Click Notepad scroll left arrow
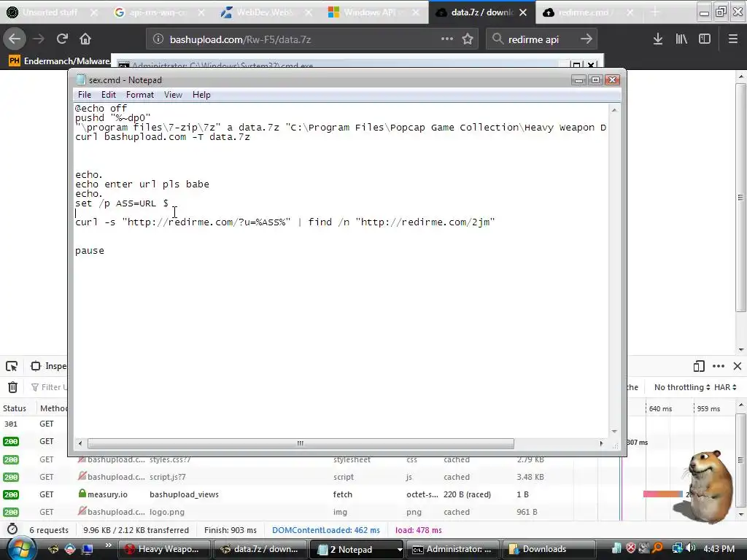This screenshot has height=560, width=747. [x=80, y=443]
